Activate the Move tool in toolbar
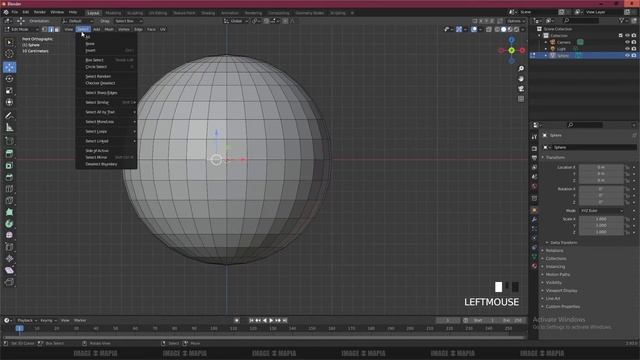Image resolution: width=640 pixels, height=360 pixels. coord(9,67)
